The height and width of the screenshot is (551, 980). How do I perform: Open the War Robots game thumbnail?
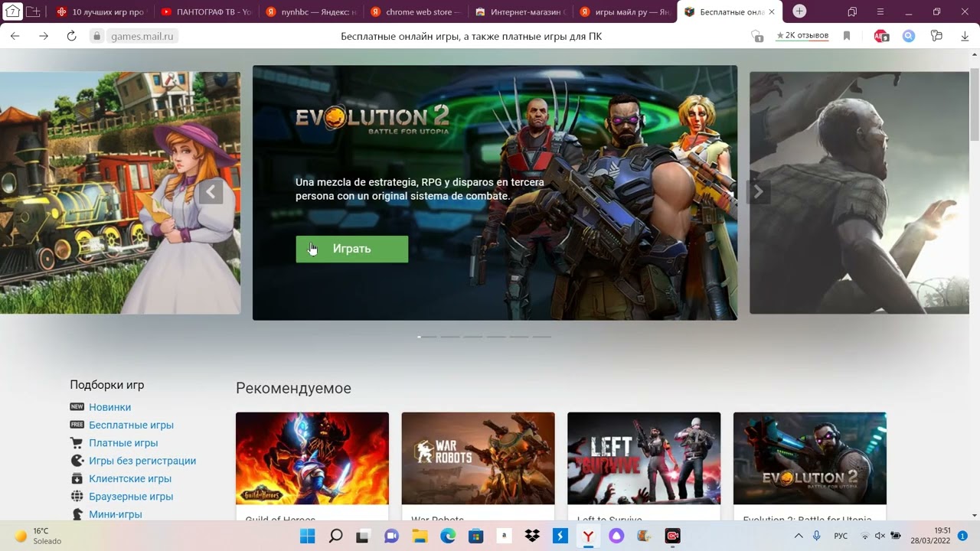479,458
